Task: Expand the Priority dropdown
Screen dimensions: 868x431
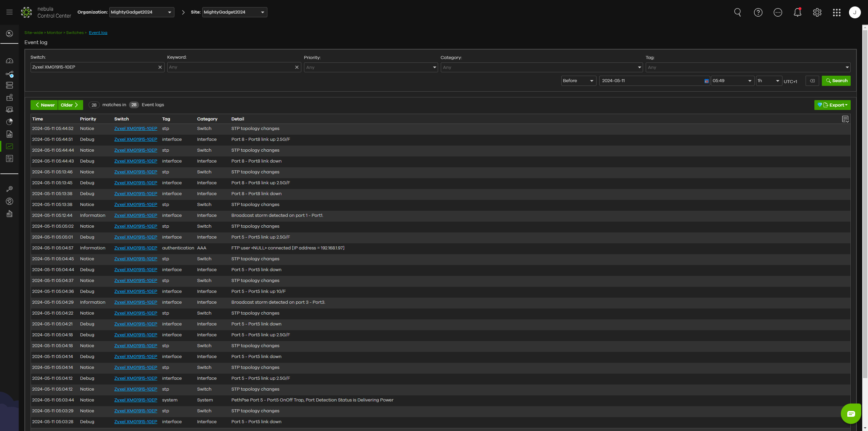Action: (x=371, y=67)
